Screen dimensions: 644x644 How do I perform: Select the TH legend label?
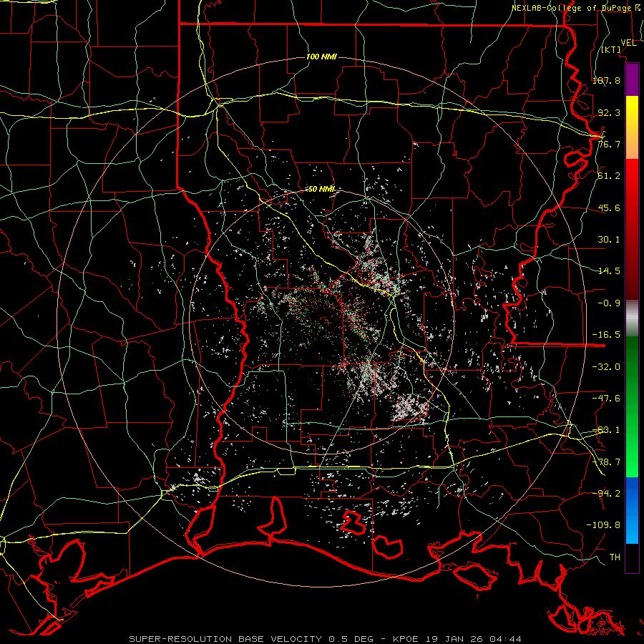click(x=615, y=557)
